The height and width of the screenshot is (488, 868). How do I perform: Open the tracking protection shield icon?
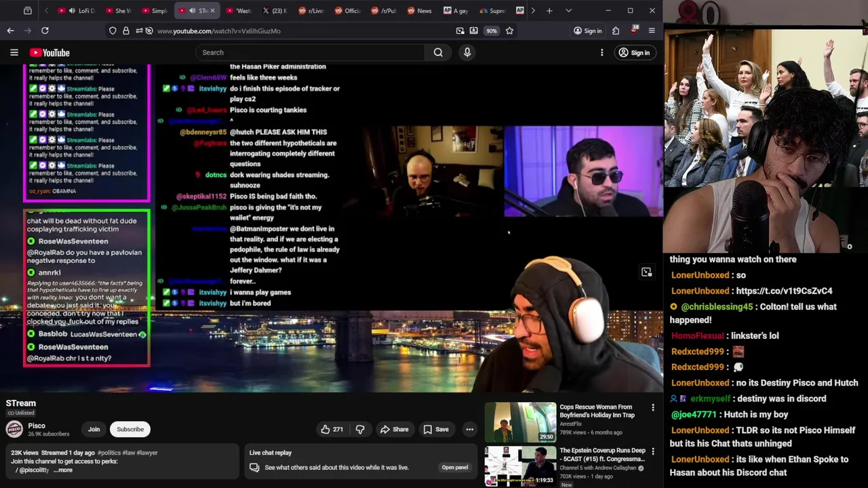(113, 30)
